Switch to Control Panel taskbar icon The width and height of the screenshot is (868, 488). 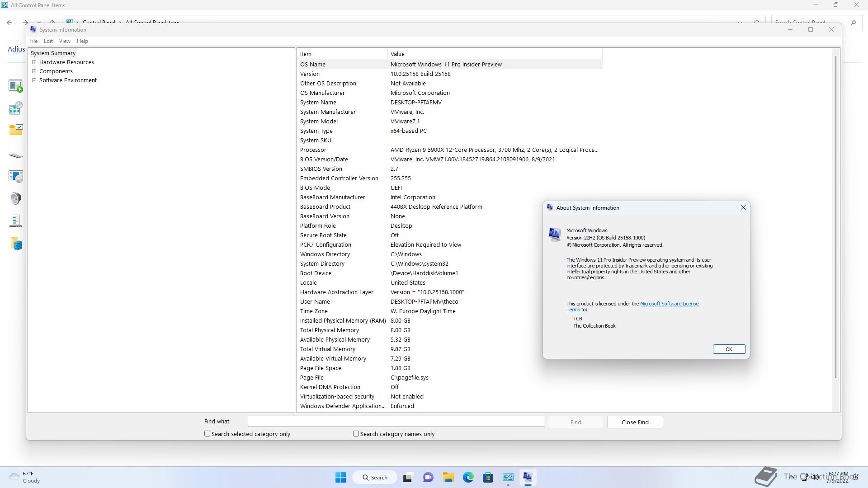pyautogui.click(x=508, y=477)
